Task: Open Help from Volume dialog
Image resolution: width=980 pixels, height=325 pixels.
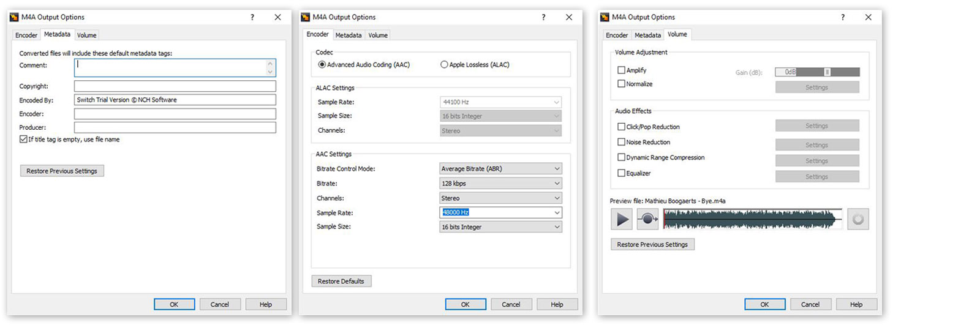Action: coord(856,304)
